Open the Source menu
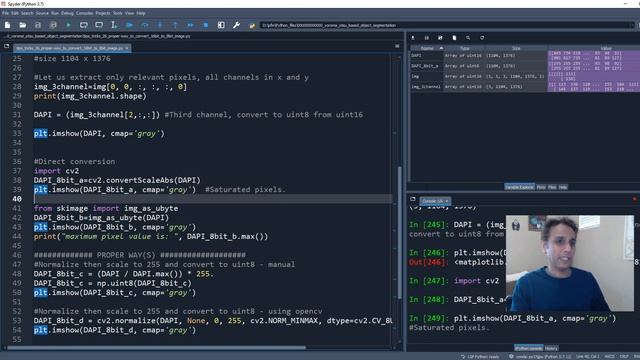Viewport: 640px width, 360px height. [42, 13]
